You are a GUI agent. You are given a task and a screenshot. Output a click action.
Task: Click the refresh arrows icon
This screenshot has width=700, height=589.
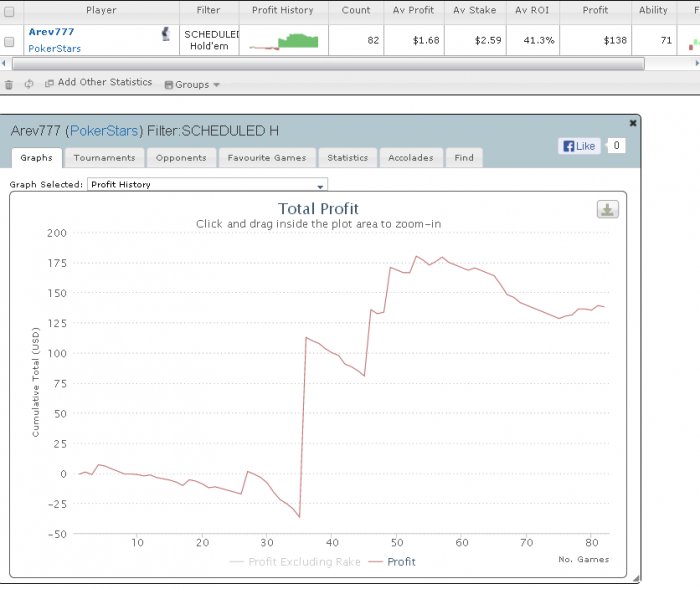29,84
